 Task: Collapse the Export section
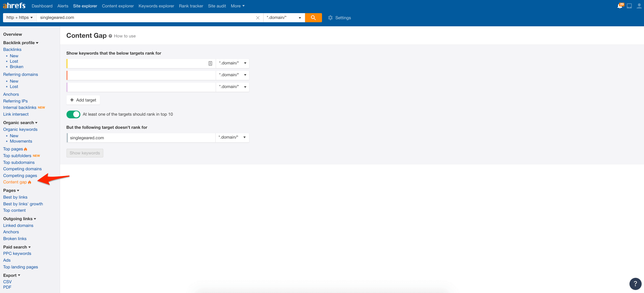(11, 275)
